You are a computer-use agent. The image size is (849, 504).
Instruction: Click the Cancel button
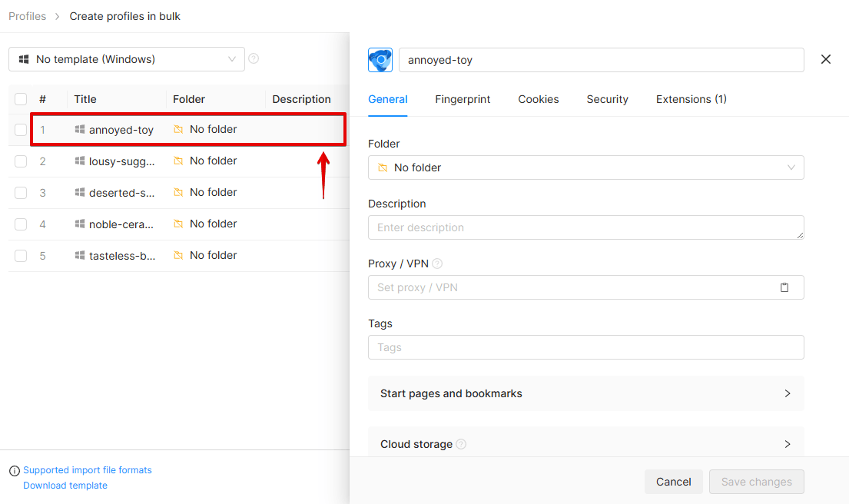[x=674, y=482]
